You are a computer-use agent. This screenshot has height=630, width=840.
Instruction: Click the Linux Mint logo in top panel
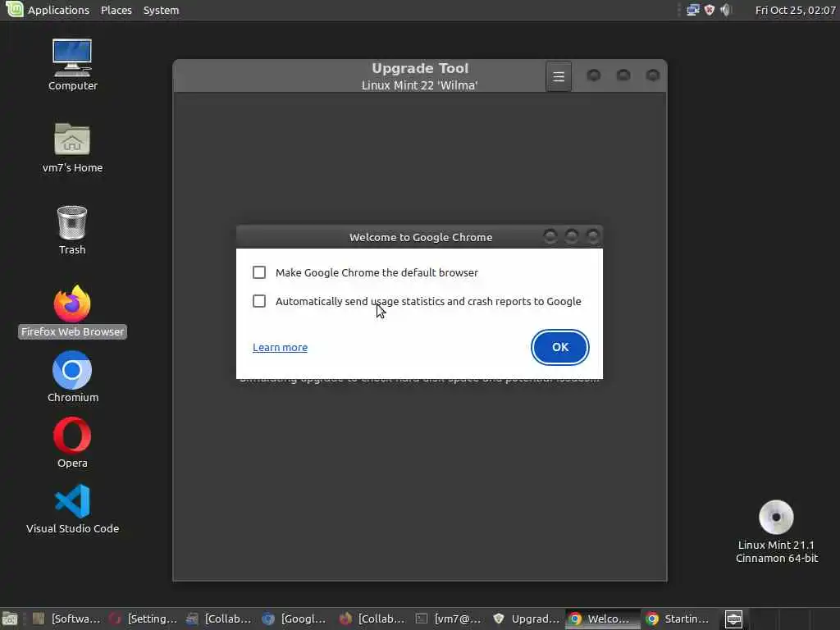[14, 9]
